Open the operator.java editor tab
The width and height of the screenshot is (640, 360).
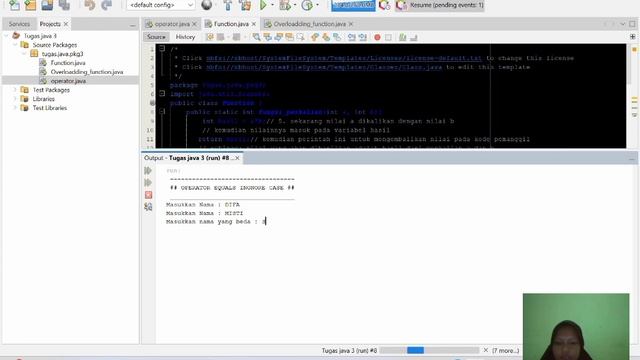(x=172, y=24)
